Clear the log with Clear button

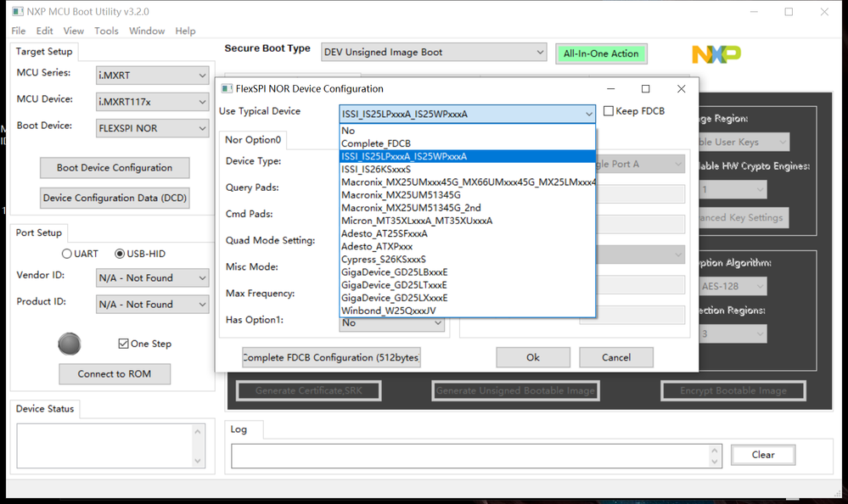point(763,455)
